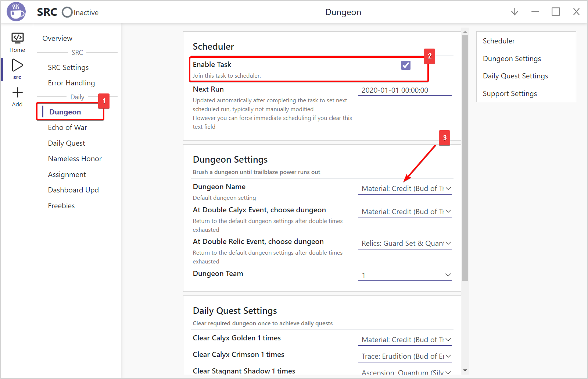Click the coffee cup app logo

(x=16, y=12)
